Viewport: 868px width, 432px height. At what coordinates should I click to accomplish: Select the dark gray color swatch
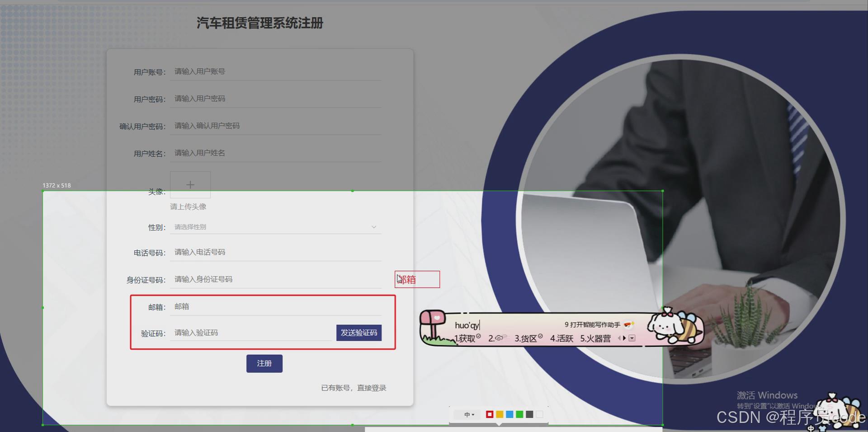click(529, 414)
